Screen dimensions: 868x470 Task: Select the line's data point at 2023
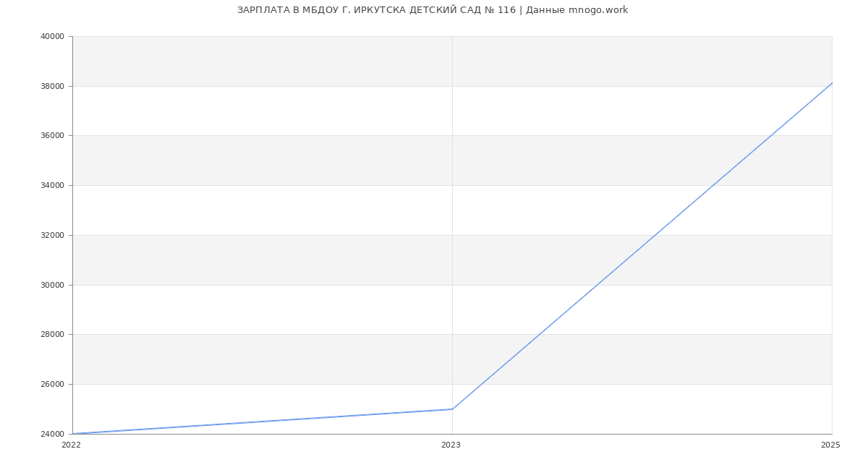coord(452,409)
